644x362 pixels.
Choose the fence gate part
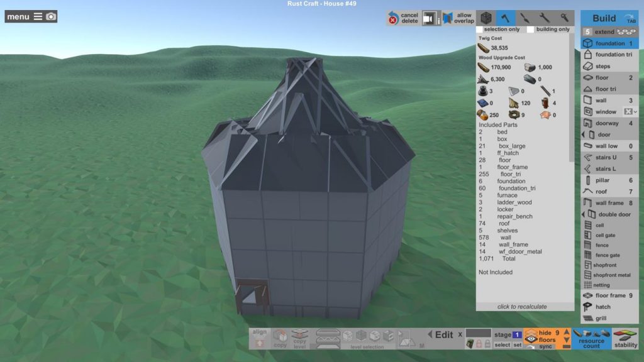coord(609,255)
